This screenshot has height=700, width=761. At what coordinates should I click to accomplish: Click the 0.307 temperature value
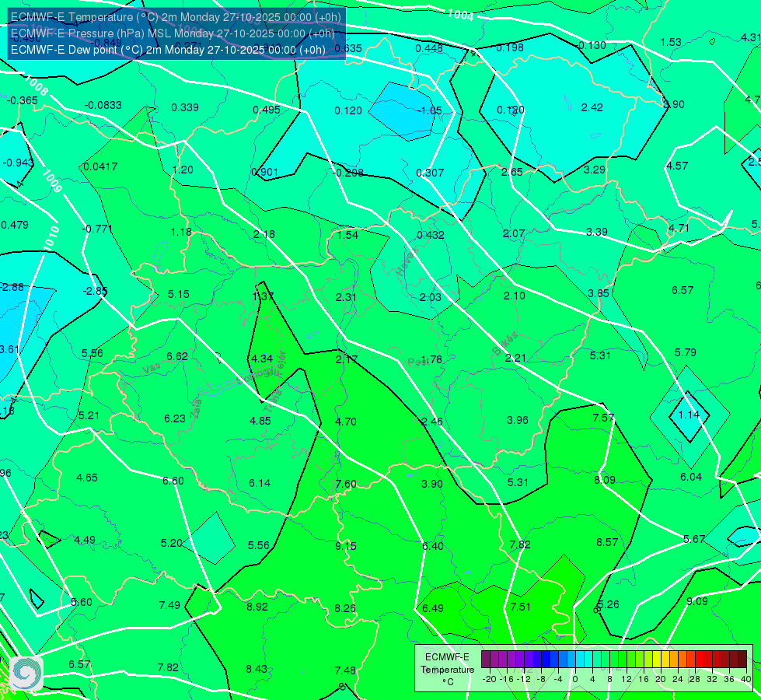click(430, 173)
